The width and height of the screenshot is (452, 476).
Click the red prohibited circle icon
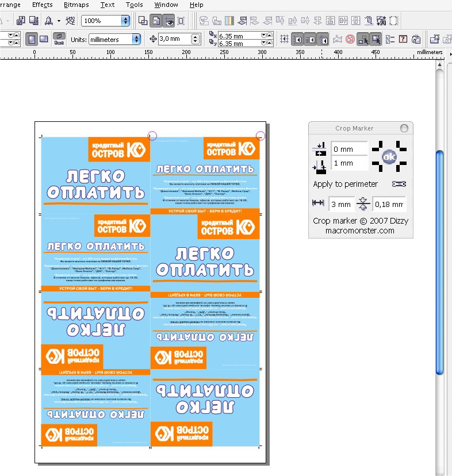pyautogui.click(x=350, y=39)
